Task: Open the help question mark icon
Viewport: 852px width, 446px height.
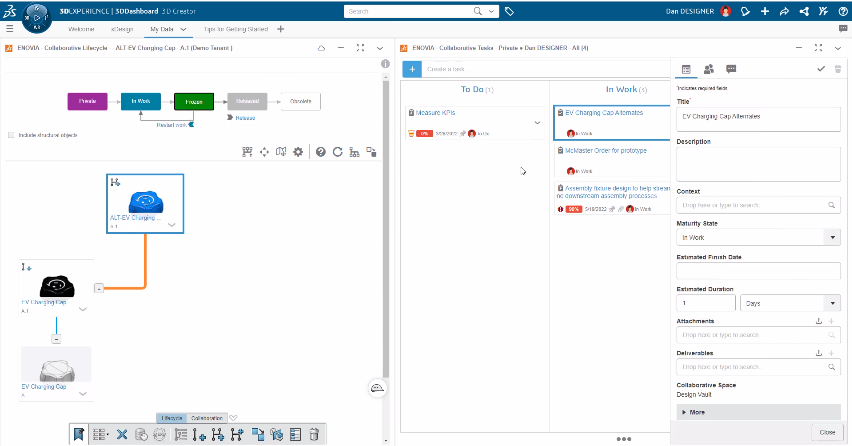Action: point(321,152)
